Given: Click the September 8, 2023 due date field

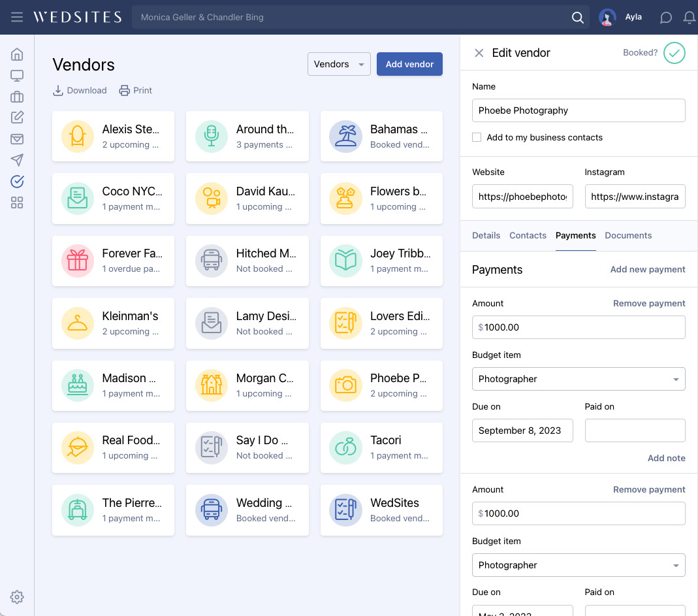Looking at the screenshot, I should click(522, 430).
